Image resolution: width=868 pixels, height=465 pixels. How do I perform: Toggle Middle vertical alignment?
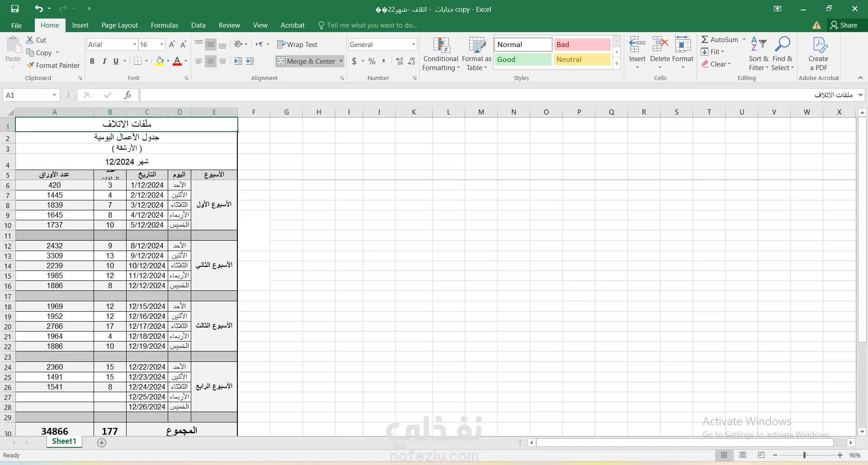[x=211, y=44]
